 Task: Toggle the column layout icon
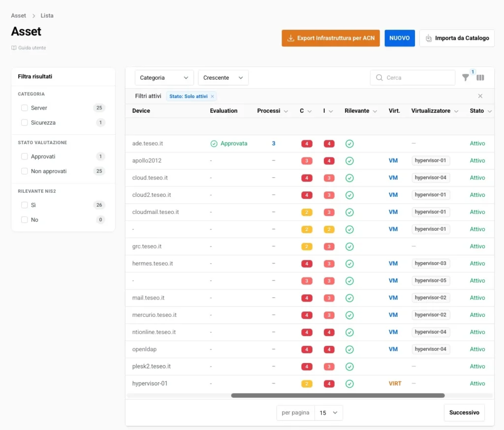(x=480, y=77)
